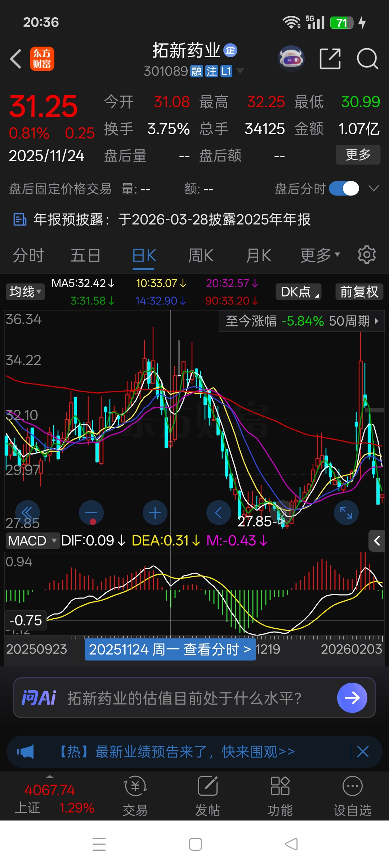The width and height of the screenshot is (389, 868).
Task: Open fullscreen chart with expand icon
Action: click(346, 512)
